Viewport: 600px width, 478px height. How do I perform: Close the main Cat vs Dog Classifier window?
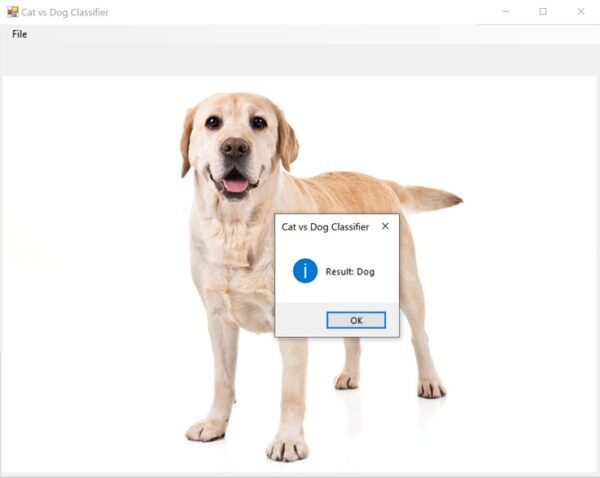click(x=580, y=11)
